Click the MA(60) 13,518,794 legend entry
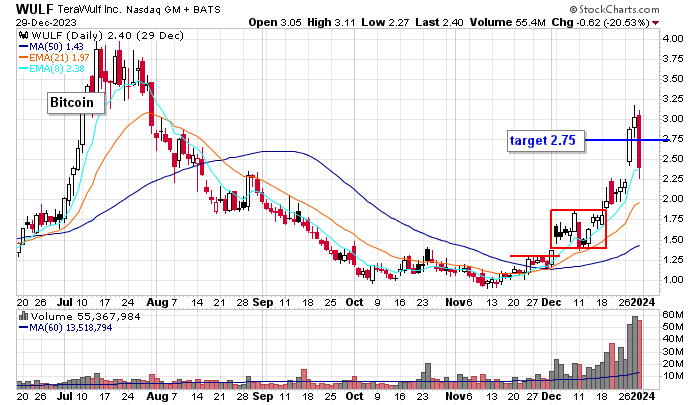This screenshot has height=405, width=700. 65,328
